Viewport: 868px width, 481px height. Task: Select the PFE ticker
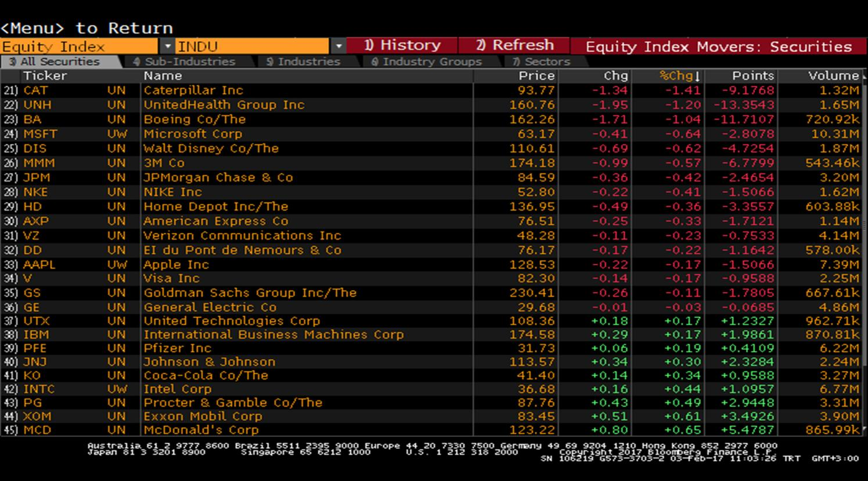pos(35,348)
